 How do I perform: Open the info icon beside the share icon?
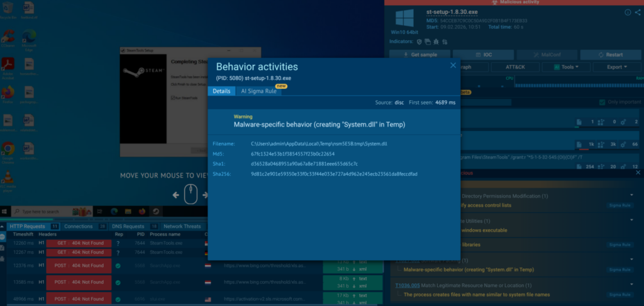pyautogui.click(x=628, y=13)
